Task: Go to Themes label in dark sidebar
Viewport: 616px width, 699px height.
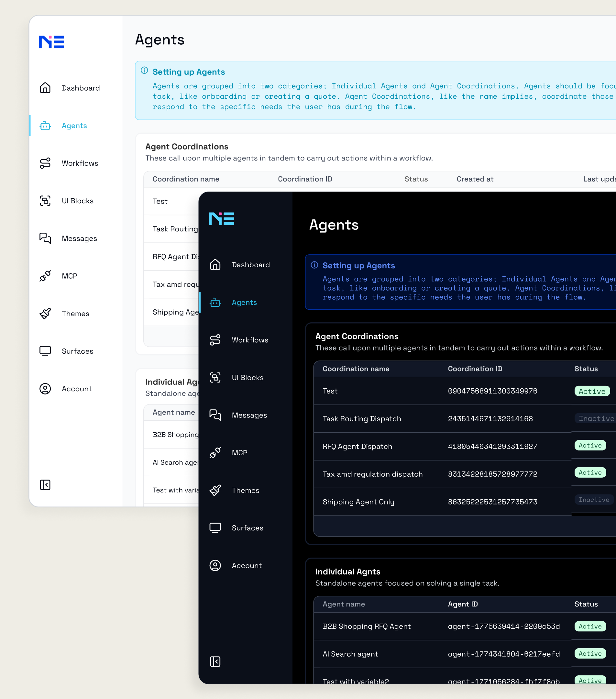Action: tap(246, 490)
